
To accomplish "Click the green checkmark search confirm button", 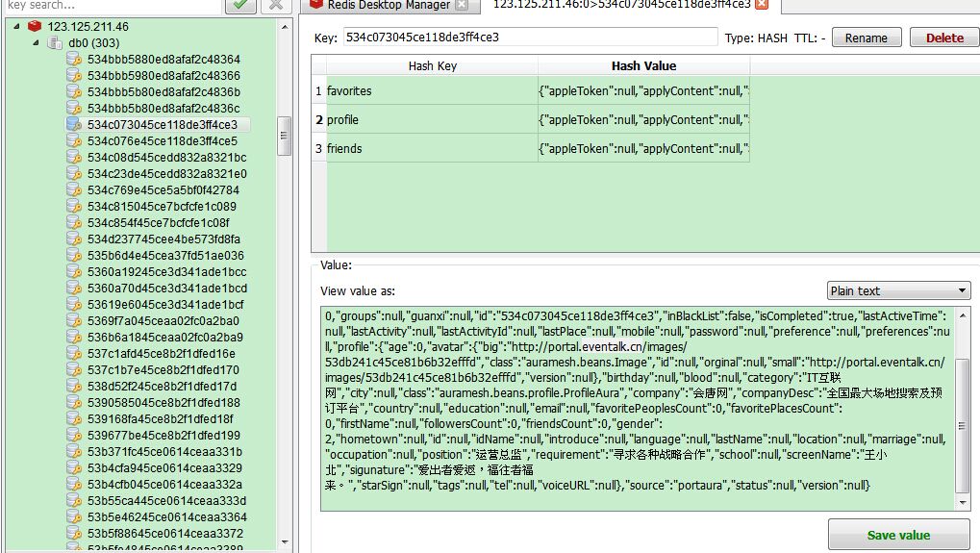I will point(240,5).
